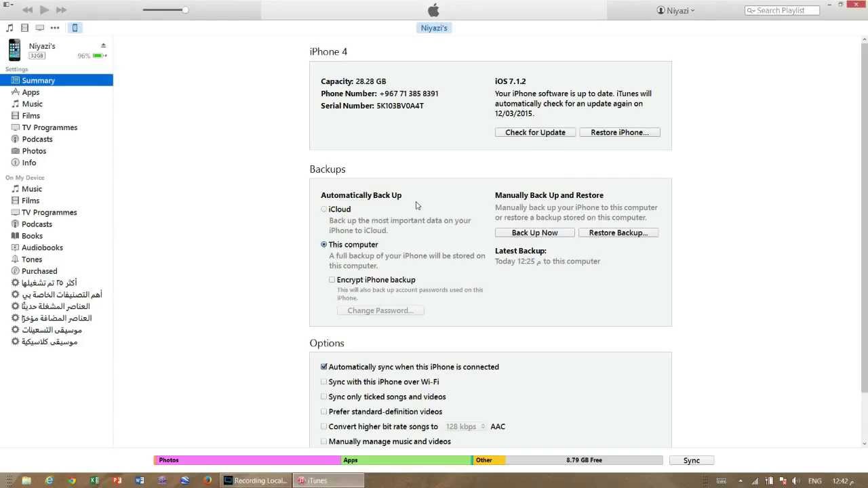Open Excel from taskbar

click(94, 481)
